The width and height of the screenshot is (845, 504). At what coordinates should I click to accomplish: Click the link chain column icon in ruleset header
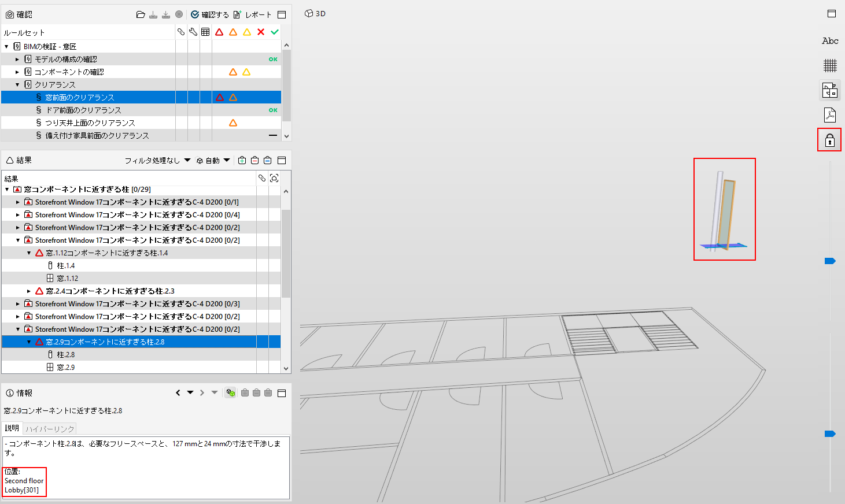tap(181, 32)
